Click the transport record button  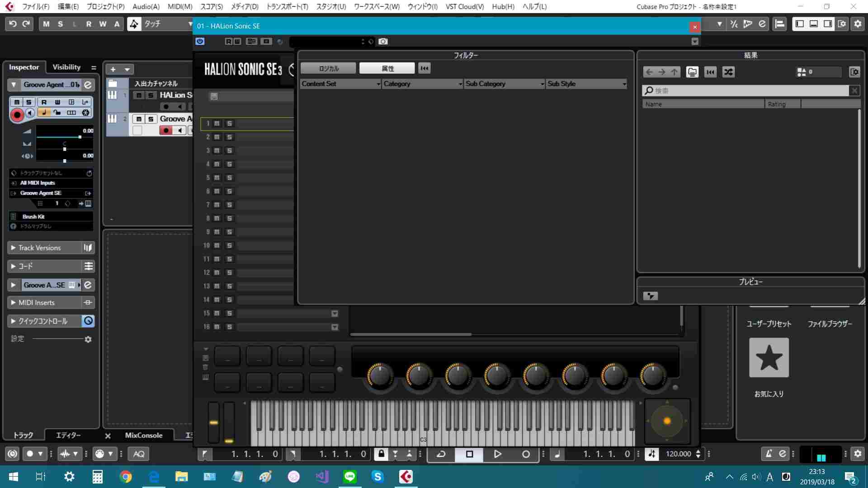pyautogui.click(x=526, y=454)
